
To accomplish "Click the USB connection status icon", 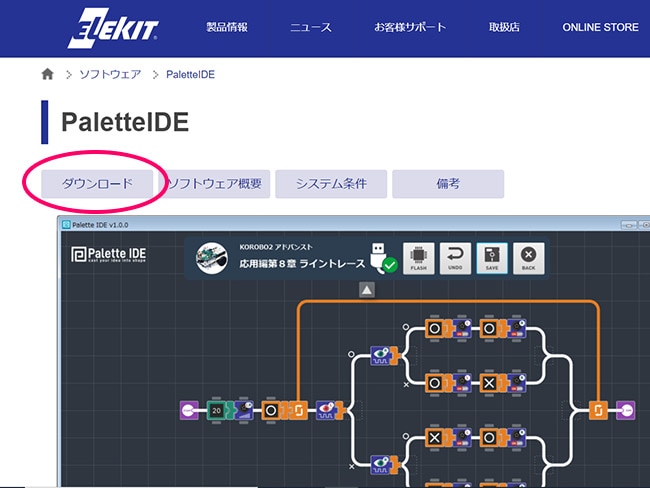I will click(383, 258).
